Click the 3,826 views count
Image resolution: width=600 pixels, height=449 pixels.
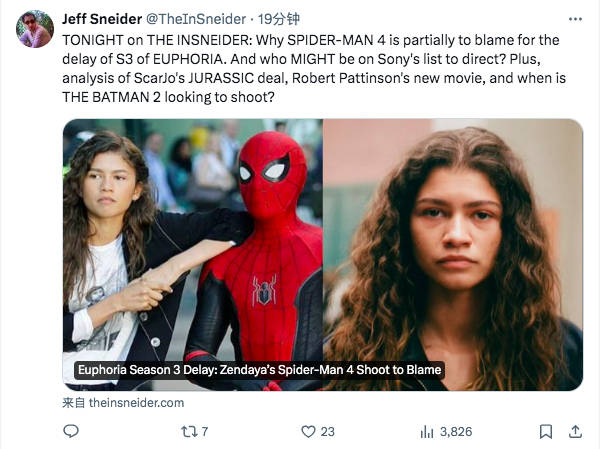pos(455,431)
